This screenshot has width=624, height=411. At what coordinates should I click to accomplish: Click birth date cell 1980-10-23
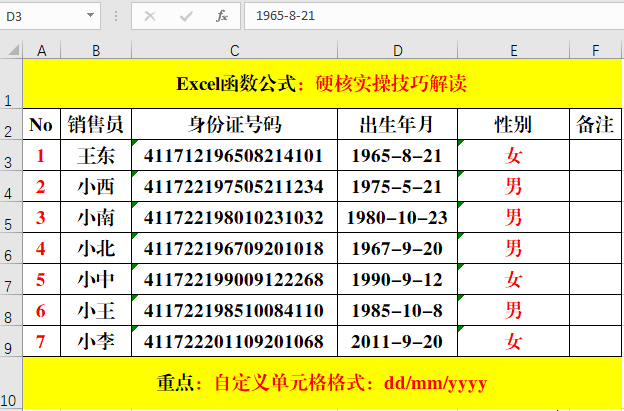tap(398, 217)
